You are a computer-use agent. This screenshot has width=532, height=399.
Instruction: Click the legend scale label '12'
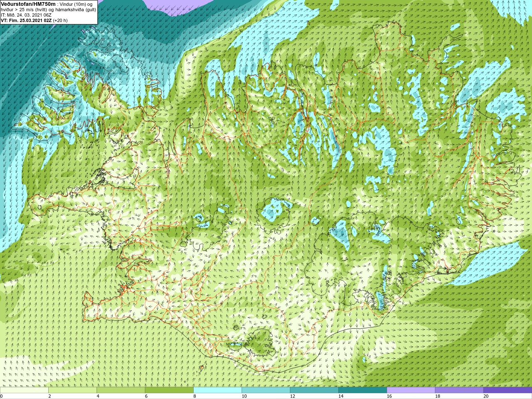coord(293,396)
